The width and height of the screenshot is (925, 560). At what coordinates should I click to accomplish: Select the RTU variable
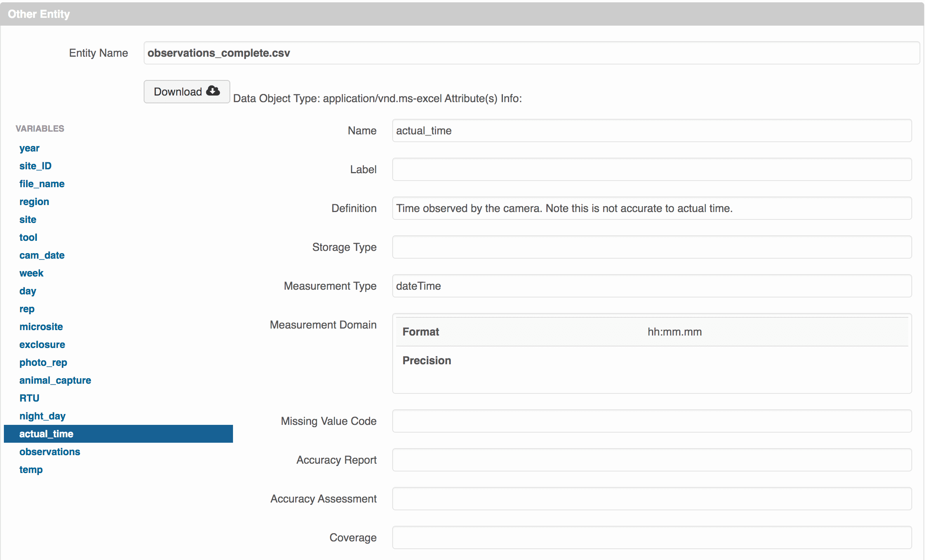click(x=30, y=398)
